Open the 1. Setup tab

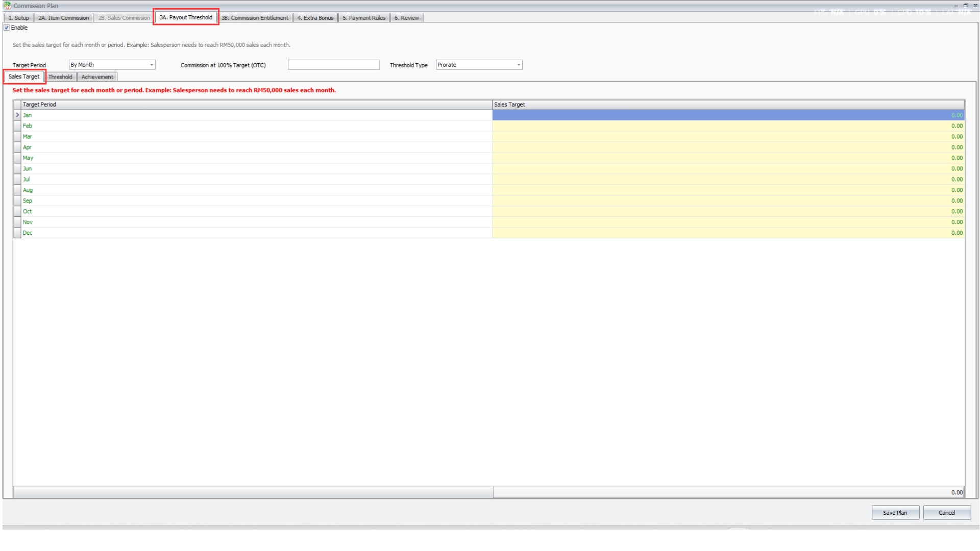click(x=19, y=18)
